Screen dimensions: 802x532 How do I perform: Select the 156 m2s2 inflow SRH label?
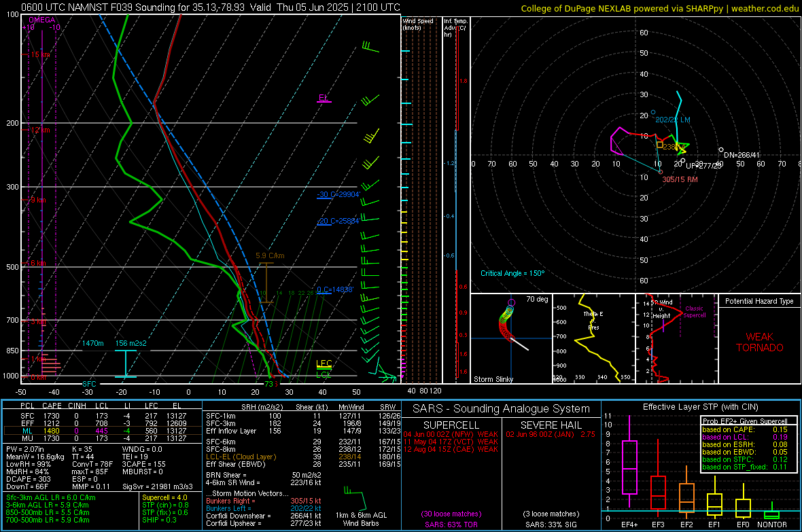(x=131, y=343)
